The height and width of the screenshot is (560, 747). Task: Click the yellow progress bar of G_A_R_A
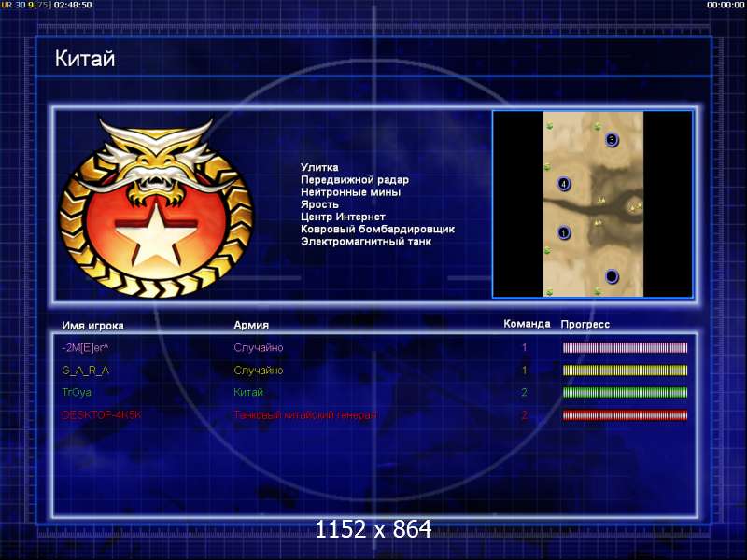(x=625, y=371)
